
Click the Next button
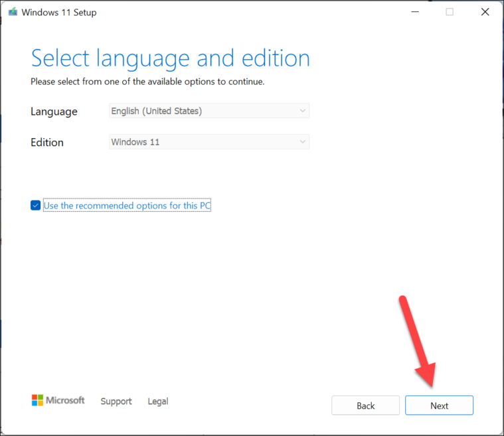coord(439,405)
